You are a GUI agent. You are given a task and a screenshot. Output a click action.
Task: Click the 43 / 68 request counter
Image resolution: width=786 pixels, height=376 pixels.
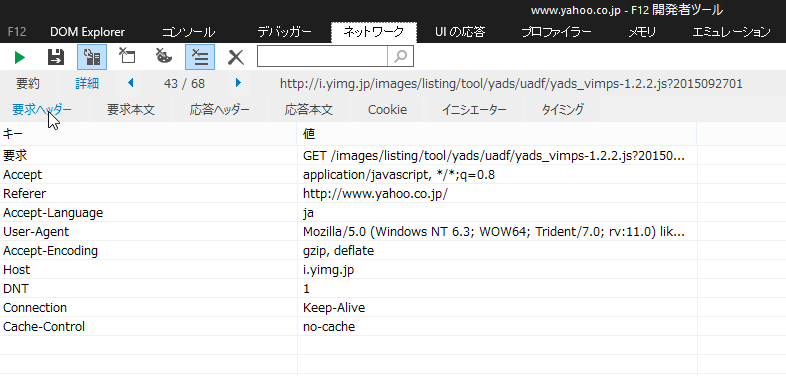click(184, 84)
